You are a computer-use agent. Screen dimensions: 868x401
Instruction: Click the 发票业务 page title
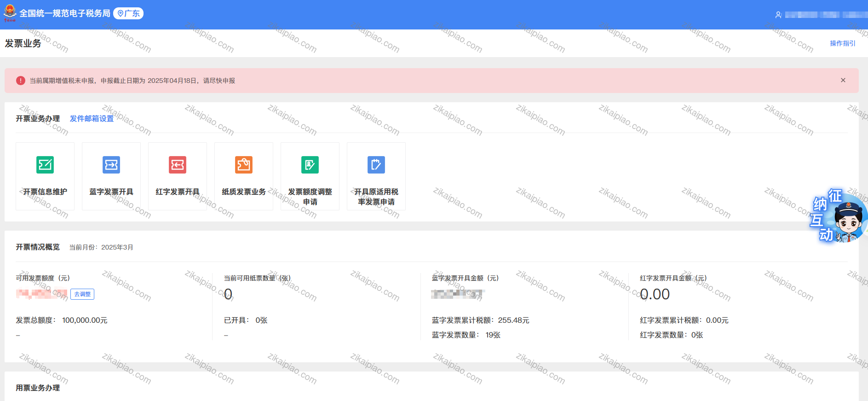tap(23, 43)
